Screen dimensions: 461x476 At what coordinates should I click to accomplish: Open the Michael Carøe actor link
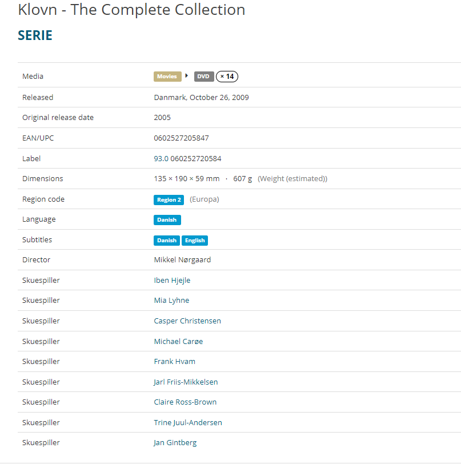178,342
